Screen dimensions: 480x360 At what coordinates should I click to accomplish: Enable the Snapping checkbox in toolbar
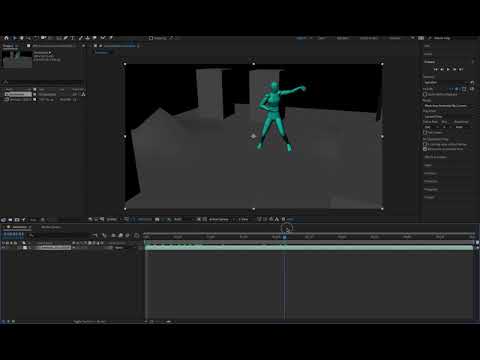click(151, 38)
